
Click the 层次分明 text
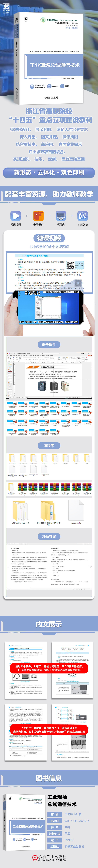[x=44, y=129]
